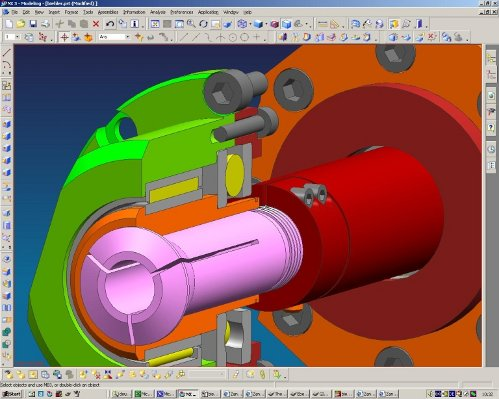Switch to the NX taskbar button

[189, 394]
